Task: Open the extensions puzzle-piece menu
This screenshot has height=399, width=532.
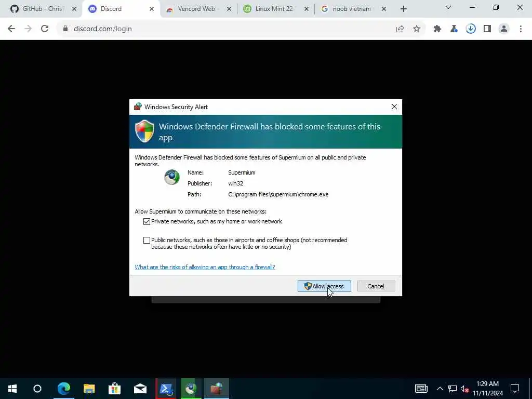Action: 437,29
